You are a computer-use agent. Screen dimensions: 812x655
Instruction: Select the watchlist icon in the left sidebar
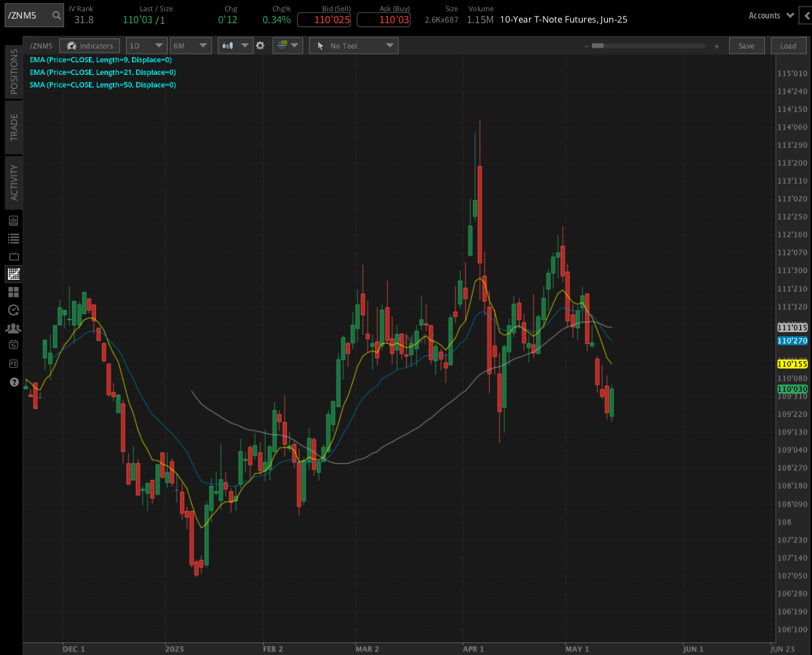13,238
